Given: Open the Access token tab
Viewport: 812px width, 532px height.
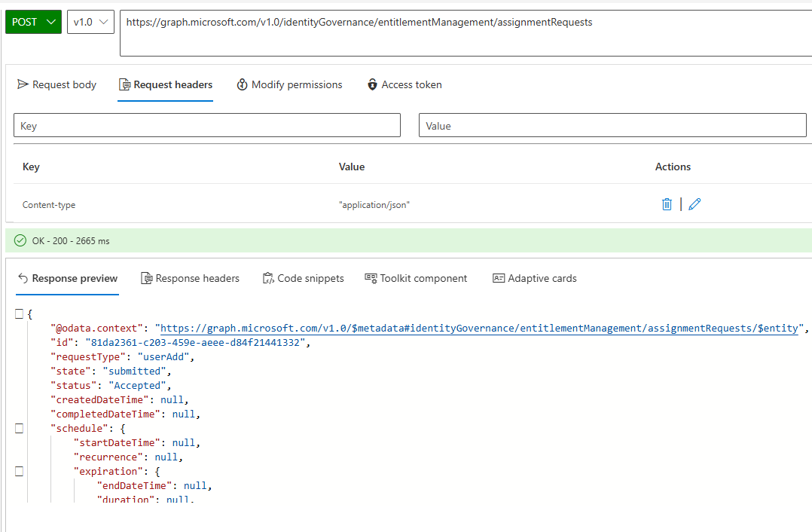Looking at the screenshot, I should tap(404, 84).
